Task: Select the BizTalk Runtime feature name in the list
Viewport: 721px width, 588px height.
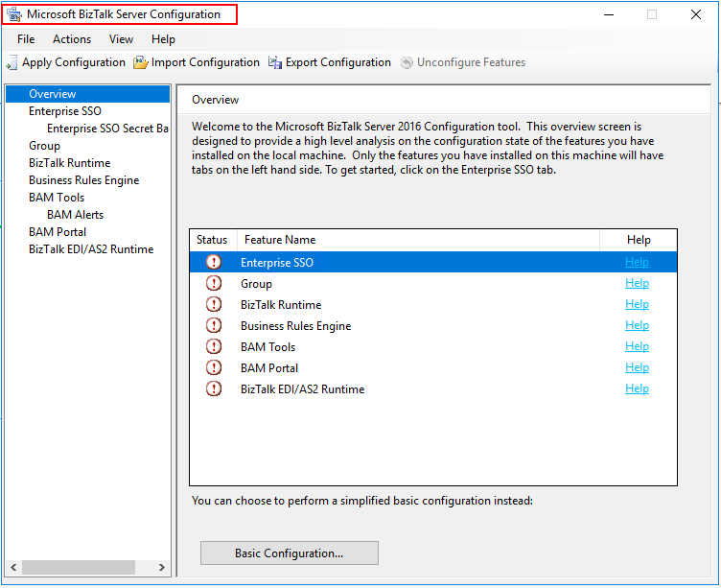Action: point(281,305)
